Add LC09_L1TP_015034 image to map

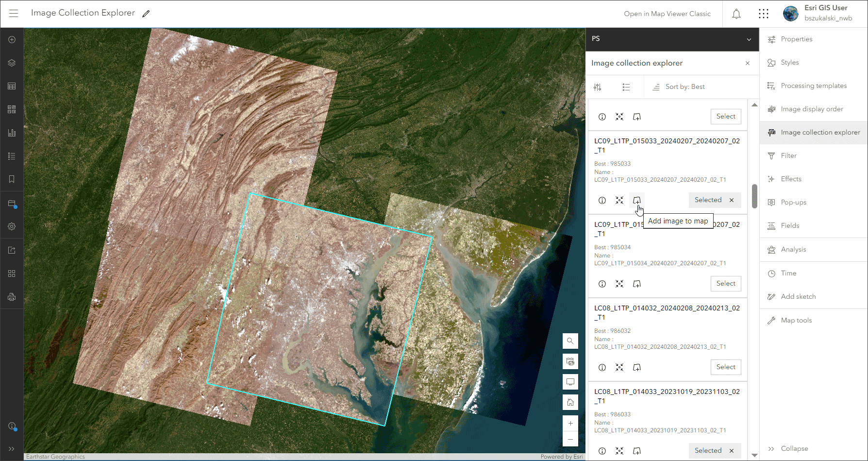click(x=637, y=284)
